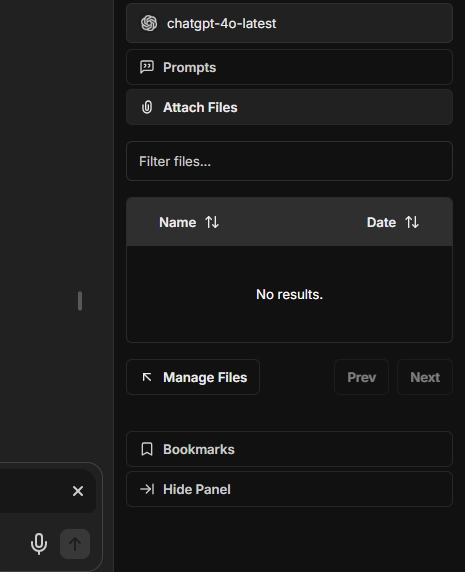This screenshot has width=465, height=572.
Task: Go to Prev page of files
Action: click(361, 377)
